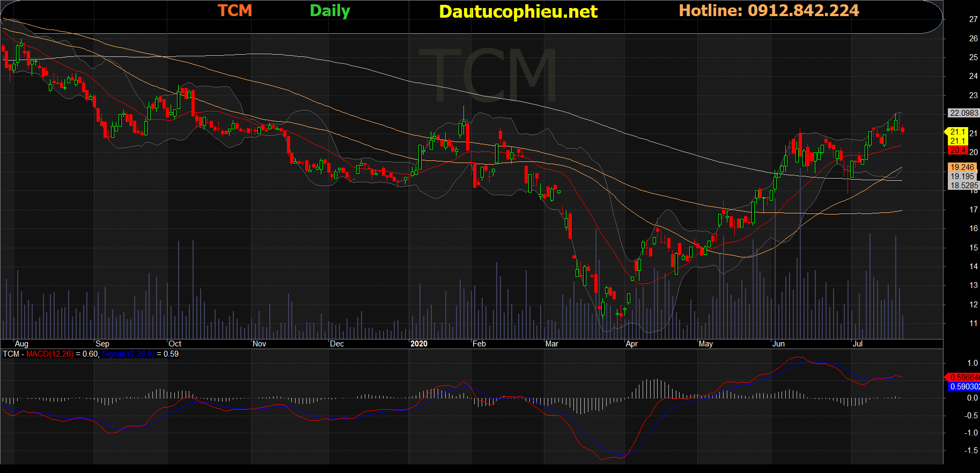Click the 27 level on price axis

pos(973,19)
